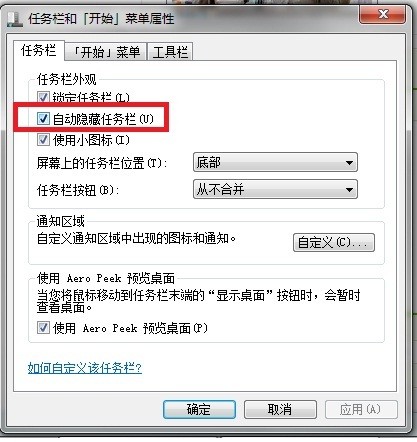This screenshot has height=442, width=417.
Task: Toggle the 使用小图标(I) checkbox
Action: (x=43, y=139)
